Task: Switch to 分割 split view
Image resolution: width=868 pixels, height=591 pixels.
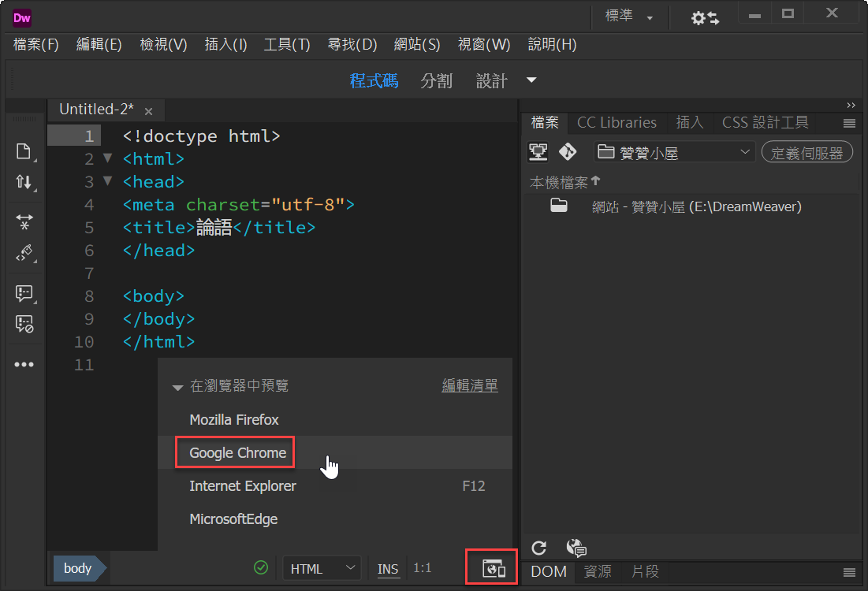Action: [x=436, y=81]
